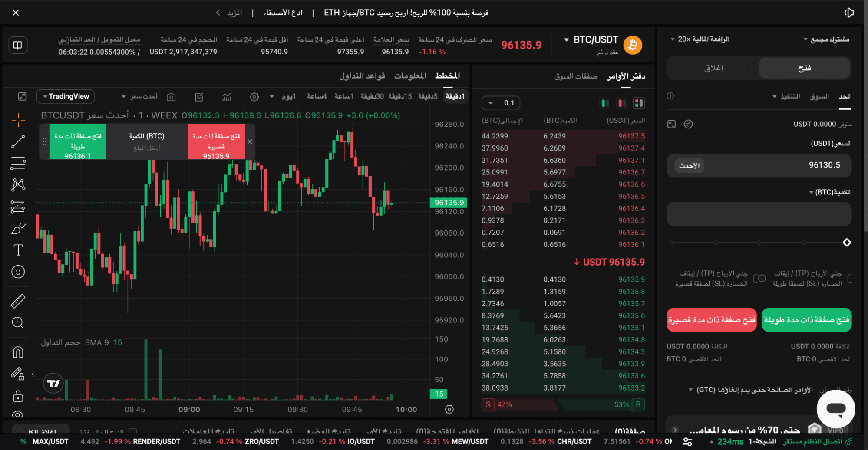Image resolution: width=868 pixels, height=450 pixels.
Task: Open the emoji stickers tool
Action: [17, 272]
